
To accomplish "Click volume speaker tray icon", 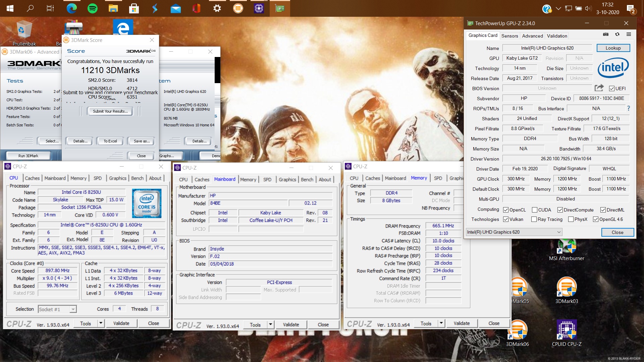I will [x=588, y=8].
